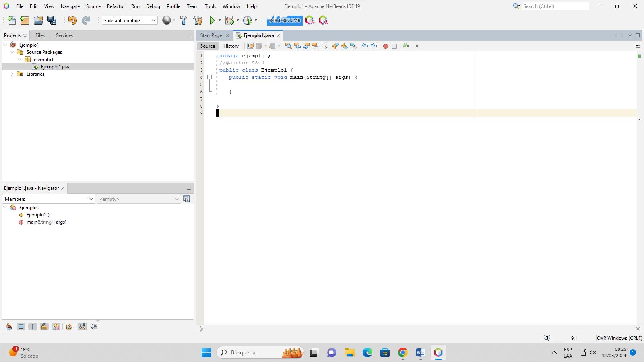Screen dimensions: 644x362
Task: Open the Members combo box in Navigator
Action: (x=48, y=199)
